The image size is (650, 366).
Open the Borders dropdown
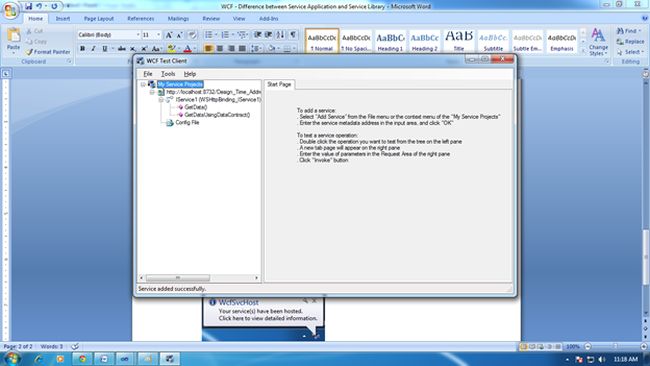click(288, 48)
